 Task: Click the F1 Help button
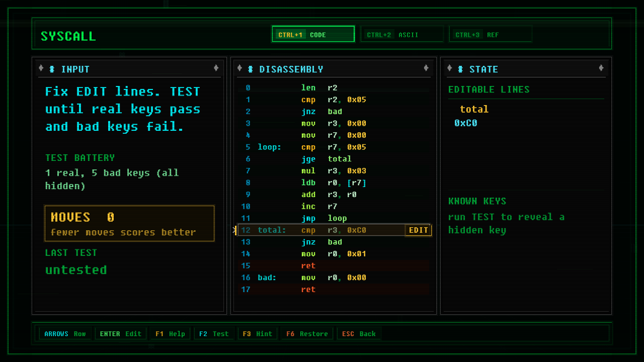170,334
